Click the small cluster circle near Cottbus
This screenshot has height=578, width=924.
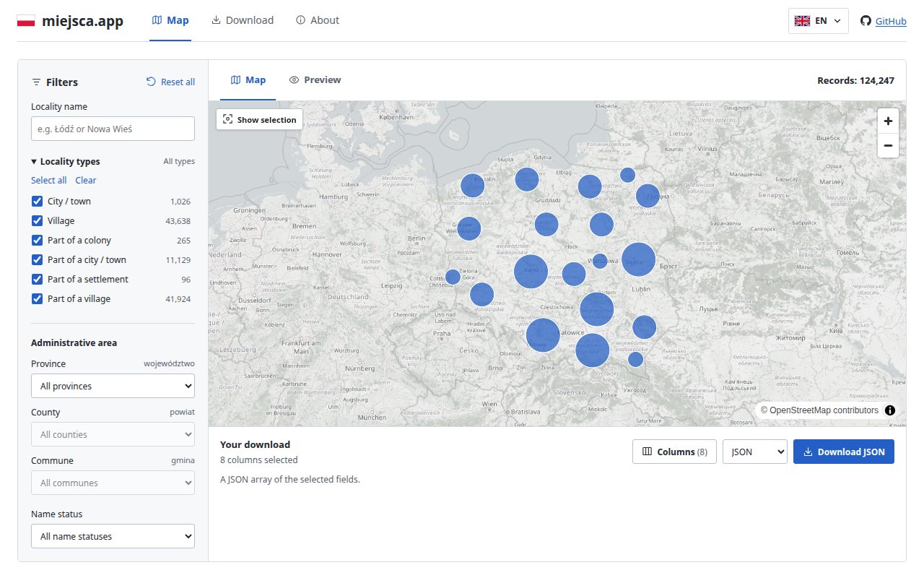click(x=453, y=277)
